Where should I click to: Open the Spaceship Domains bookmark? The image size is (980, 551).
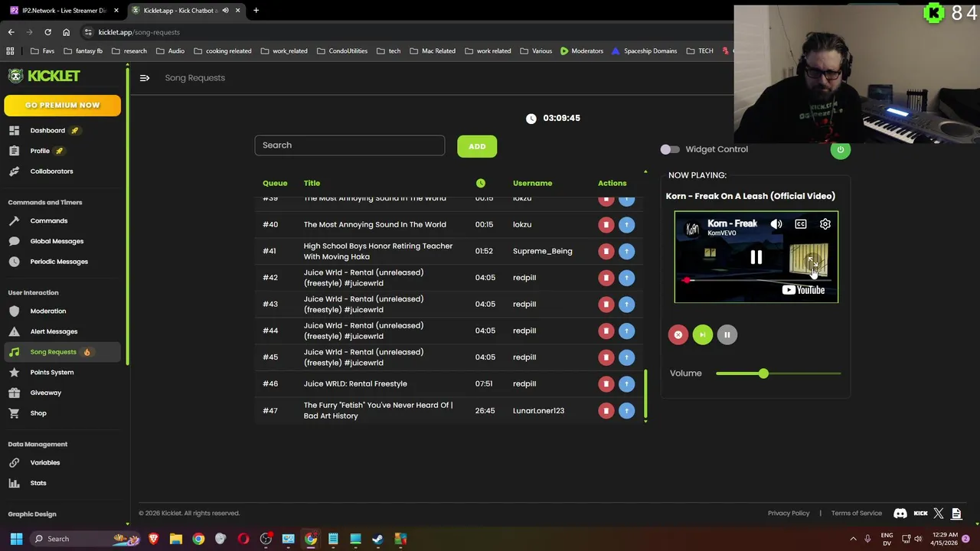click(644, 51)
